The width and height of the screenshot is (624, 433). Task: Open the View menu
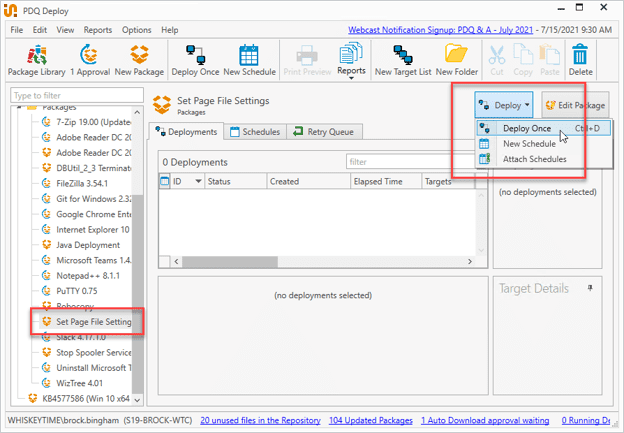click(x=65, y=30)
